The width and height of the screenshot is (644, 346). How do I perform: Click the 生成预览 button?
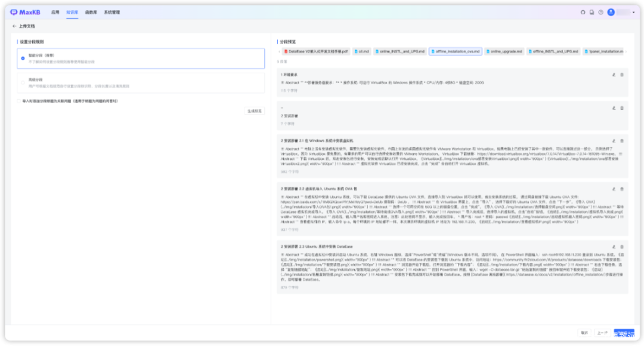click(x=254, y=111)
